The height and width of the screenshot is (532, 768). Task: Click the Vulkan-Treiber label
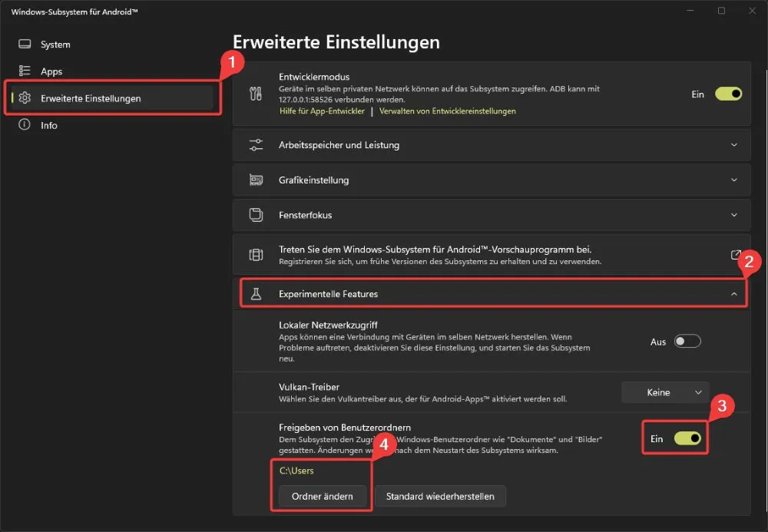pyautogui.click(x=309, y=387)
